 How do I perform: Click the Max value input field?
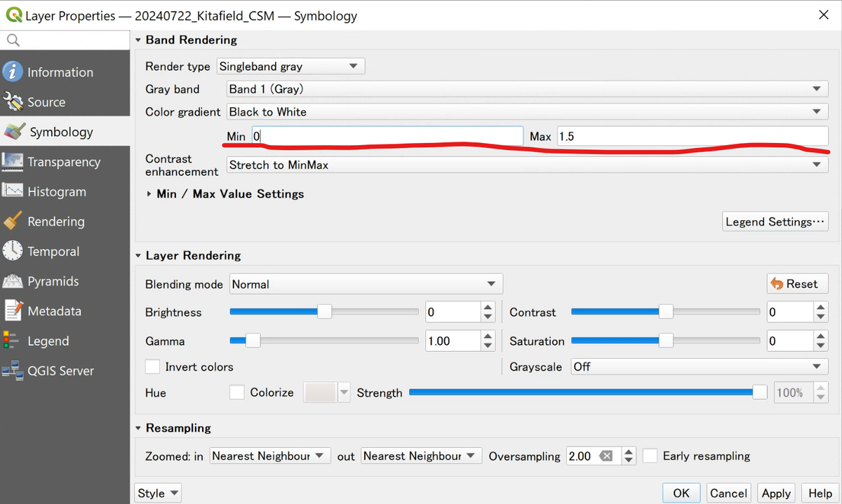(x=693, y=137)
